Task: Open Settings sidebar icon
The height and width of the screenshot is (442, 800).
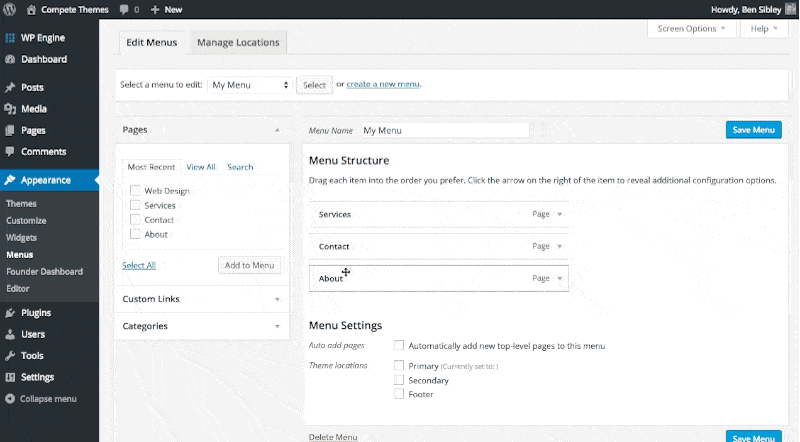Action: pyautogui.click(x=10, y=377)
